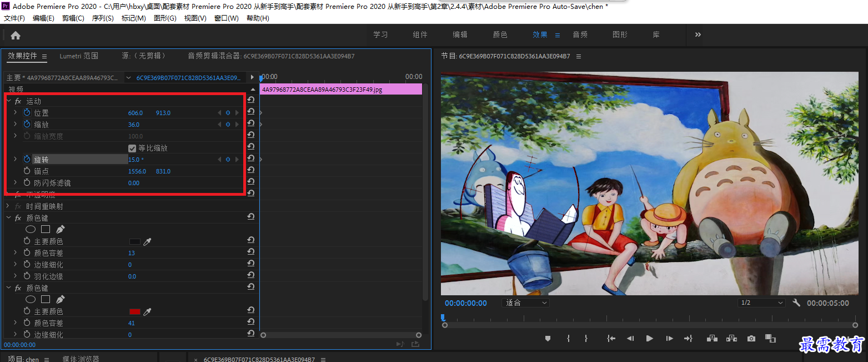The width and height of the screenshot is (868, 362).
Task: Add keyframe diamond for 旋转
Action: (x=228, y=160)
